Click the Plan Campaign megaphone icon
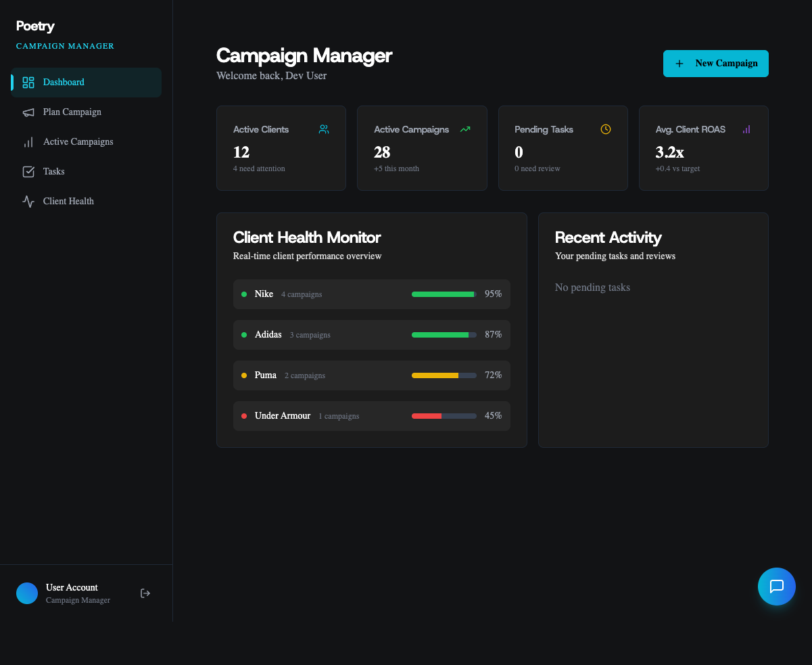The width and height of the screenshot is (812, 665). pyautogui.click(x=28, y=112)
